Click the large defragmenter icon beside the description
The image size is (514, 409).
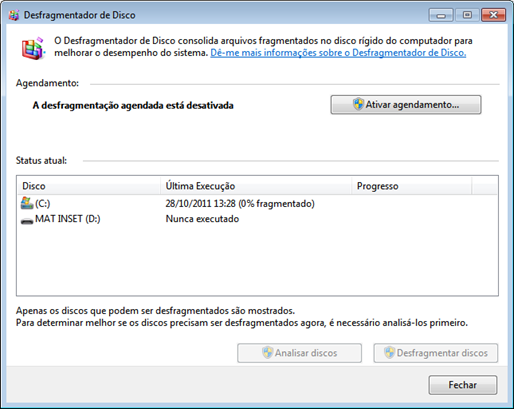33,49
